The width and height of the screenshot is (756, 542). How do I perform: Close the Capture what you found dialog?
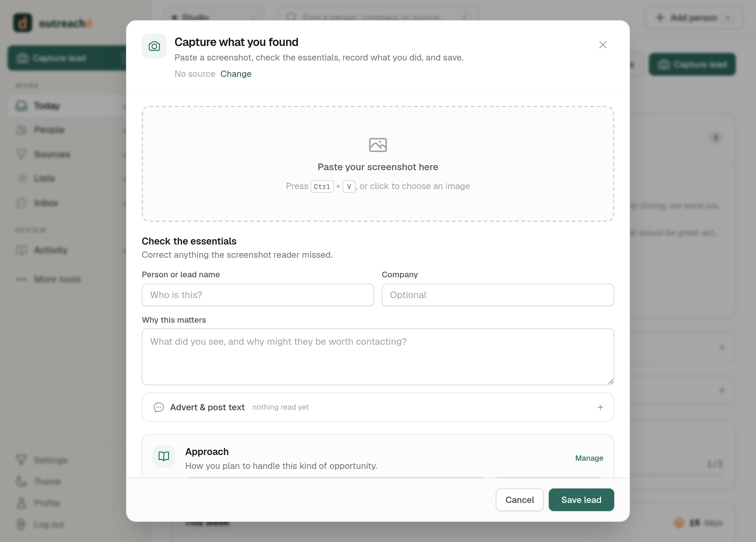pos(602,45)
